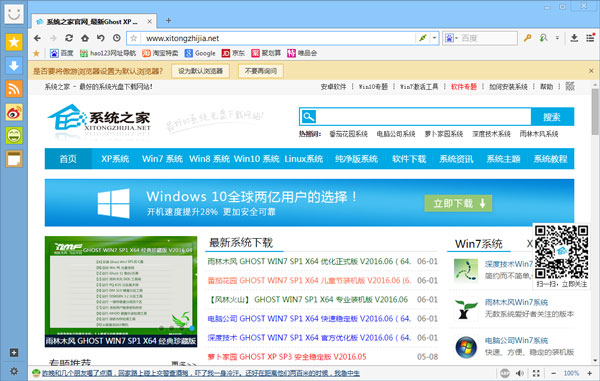Open the search engine selector dropdown
Screen dimensions: 600x381
[451, 38]
